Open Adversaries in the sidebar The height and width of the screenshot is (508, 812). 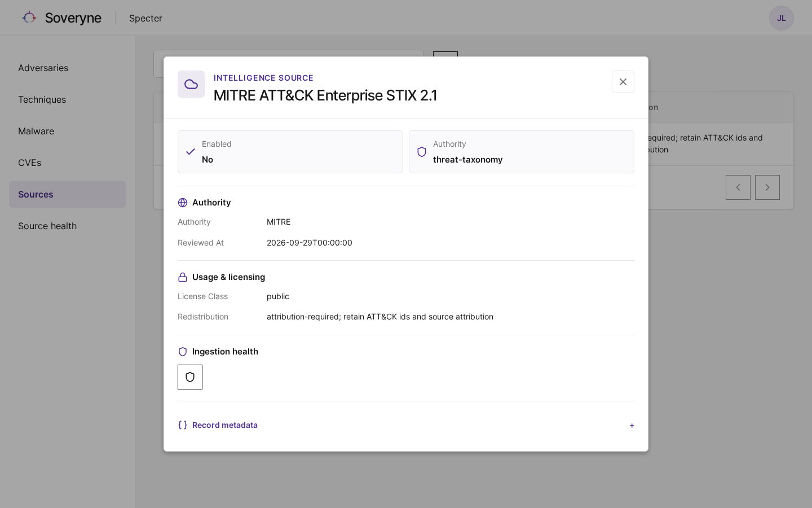[67, 68]
